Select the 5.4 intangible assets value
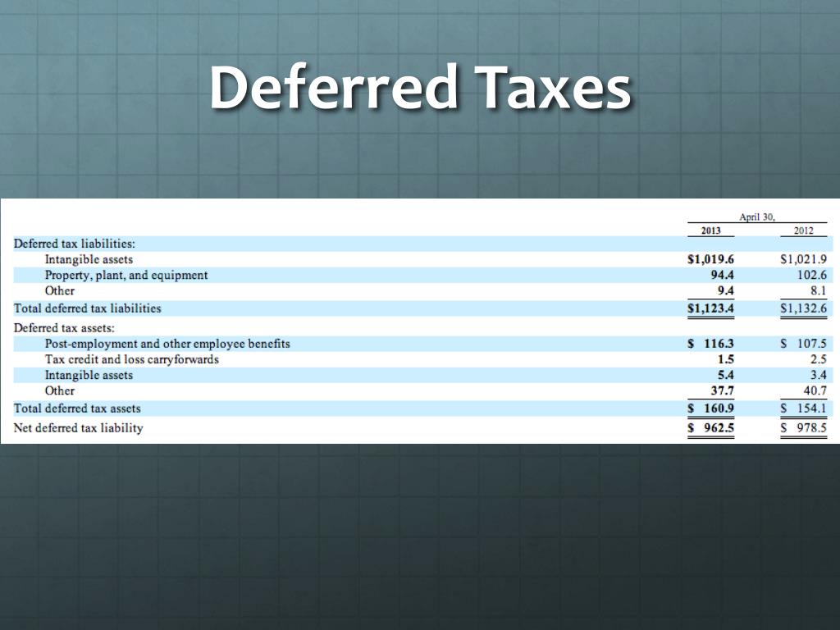This screenshot has height=630, width=840. [726, 375]
